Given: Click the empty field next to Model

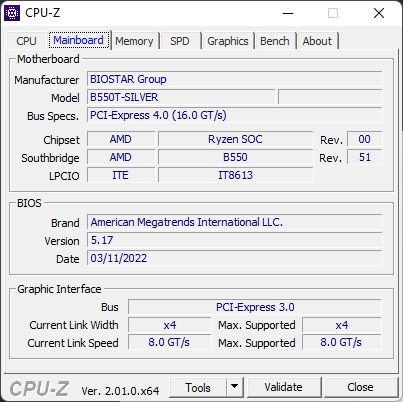Looking at the screenshot, I should tap(330, 97).
